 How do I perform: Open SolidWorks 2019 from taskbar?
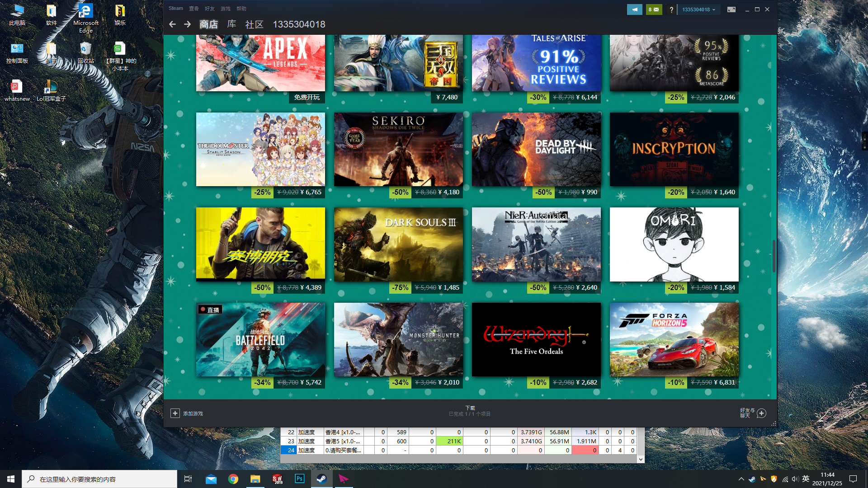pos(278,479)
